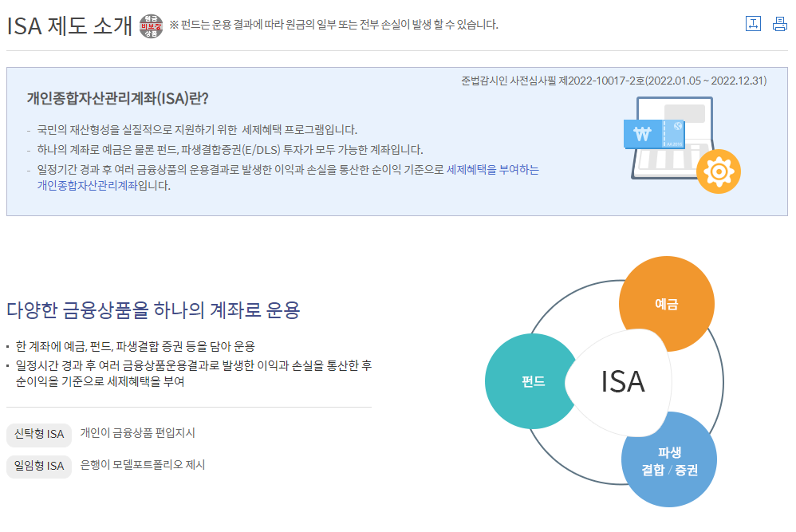This screenshot has height=532, width=796.
Task: Click the 준법감시인 사전심사필 notice
Action: [614, 81]
